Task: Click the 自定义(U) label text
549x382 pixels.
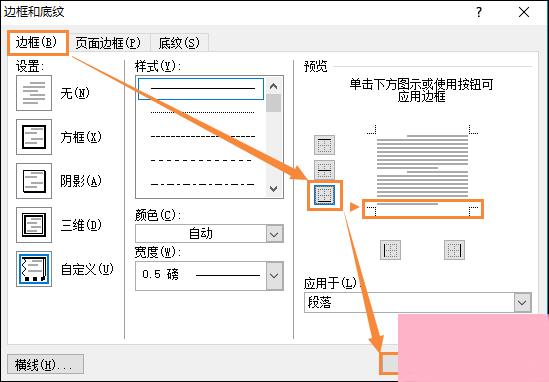Action: (x=87, y=269)
